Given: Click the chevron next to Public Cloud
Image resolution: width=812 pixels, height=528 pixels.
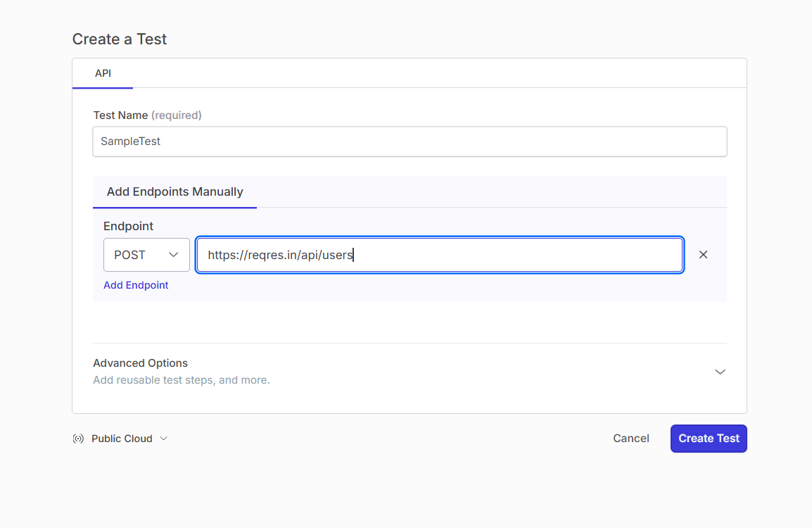Looking at the screenshot, I should coord(164,439).
